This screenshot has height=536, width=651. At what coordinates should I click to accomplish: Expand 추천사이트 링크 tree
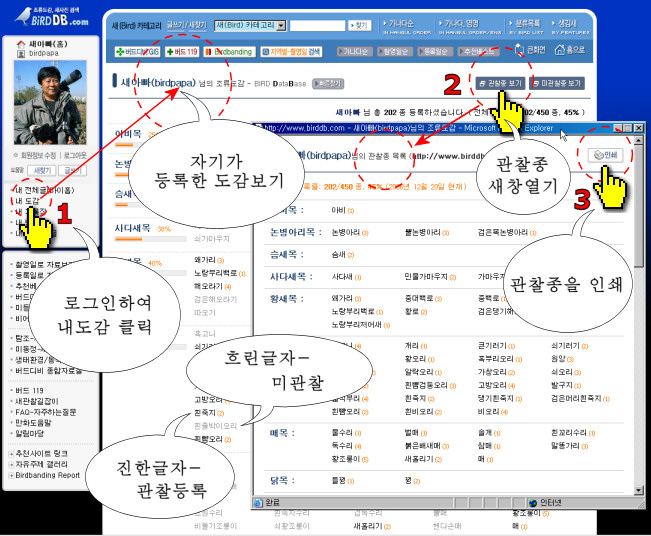pos(11,454)
